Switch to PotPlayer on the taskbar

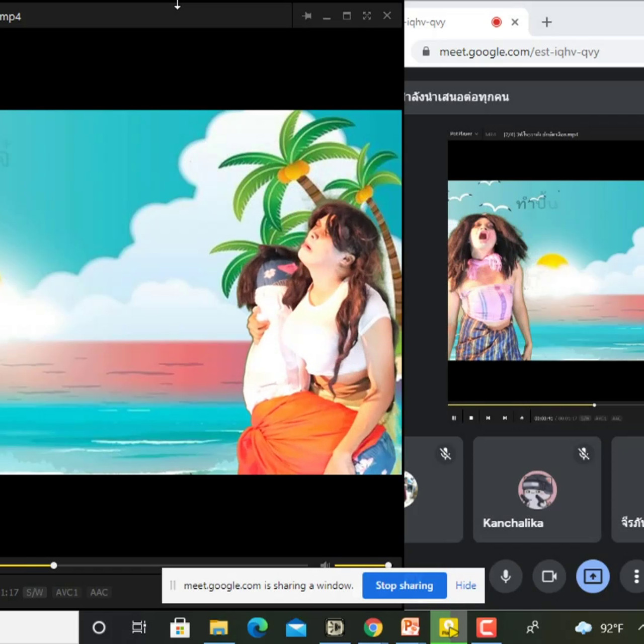[x=449, y=627]
